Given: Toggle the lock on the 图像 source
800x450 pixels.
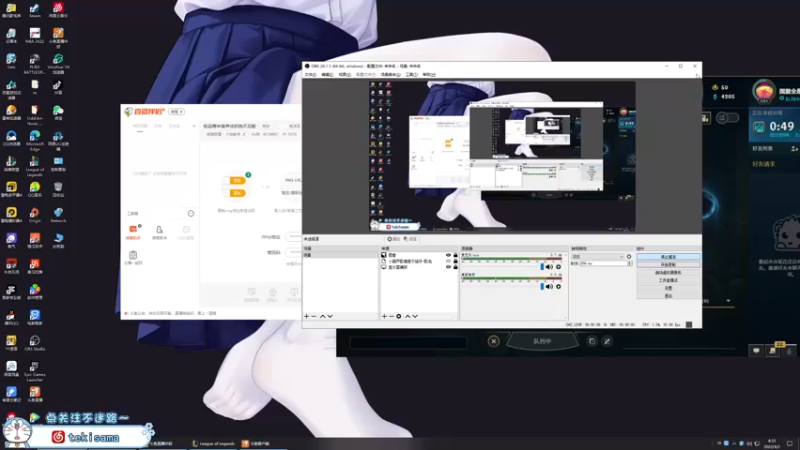Looking at the screenshot, I should point(456,255).
